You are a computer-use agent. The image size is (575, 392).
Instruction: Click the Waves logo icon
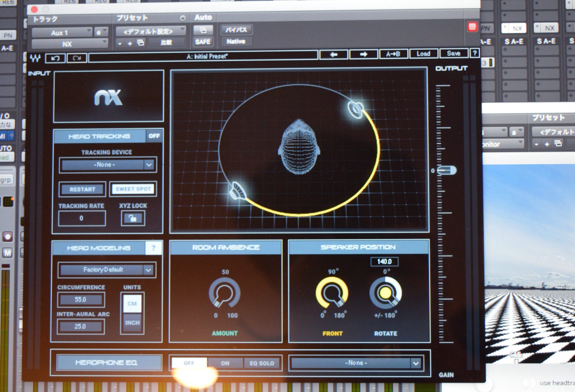point(35,58)
